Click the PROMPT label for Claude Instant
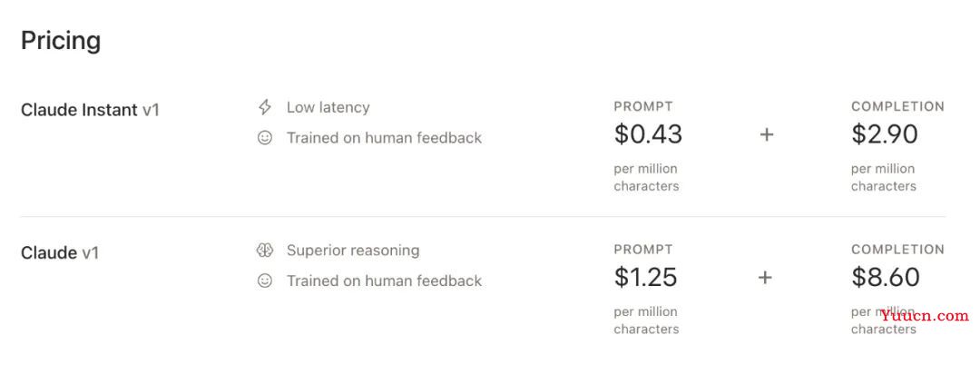 point(643,107)
